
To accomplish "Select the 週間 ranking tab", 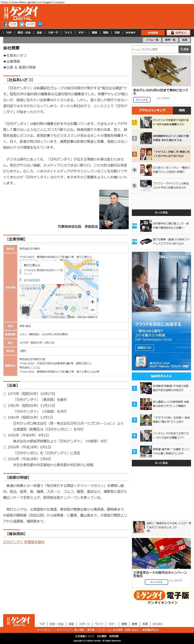I will (182, 110).
